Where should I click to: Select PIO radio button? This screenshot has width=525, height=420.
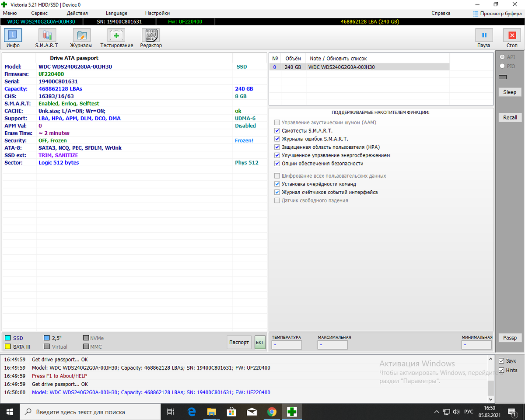click(502, 66)
